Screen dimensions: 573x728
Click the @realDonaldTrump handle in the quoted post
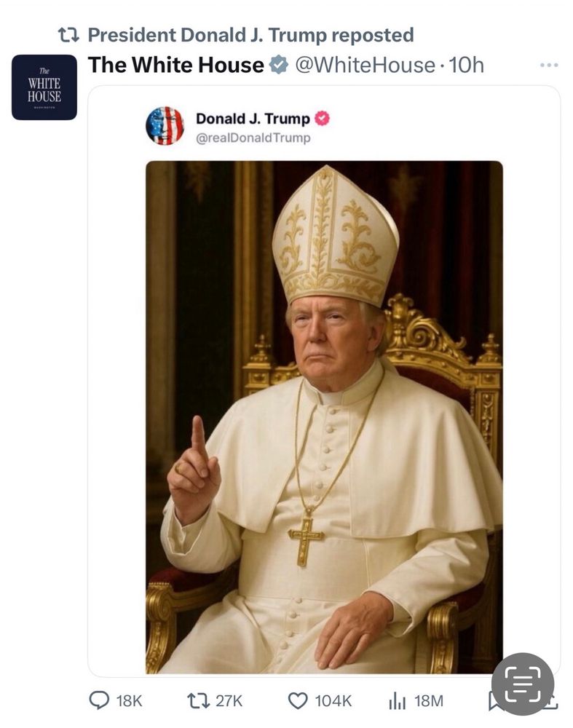(x=253, y=138)
